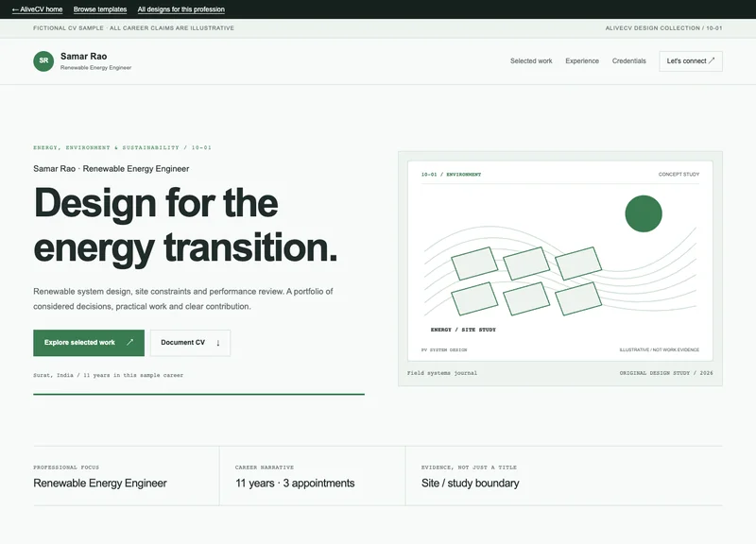This screenshot has height=544, width=756.
Task: Click 'Samar Rao · Renewable Energy Engineer' subtitle
Action: click(111, 169)
